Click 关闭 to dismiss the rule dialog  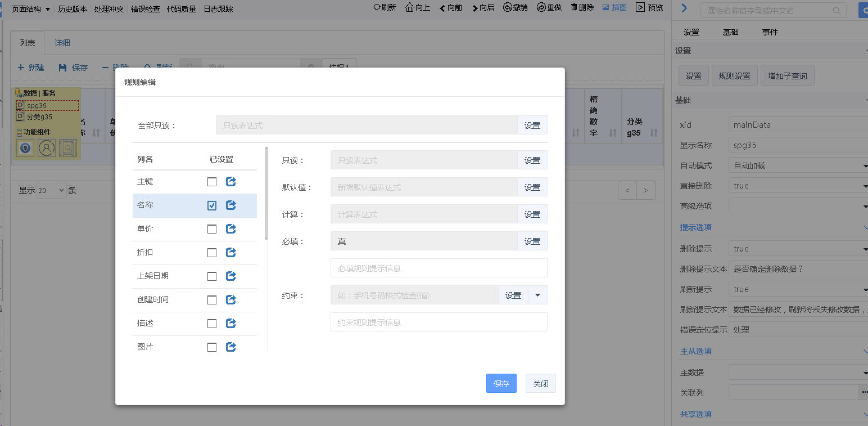[540, 383]
